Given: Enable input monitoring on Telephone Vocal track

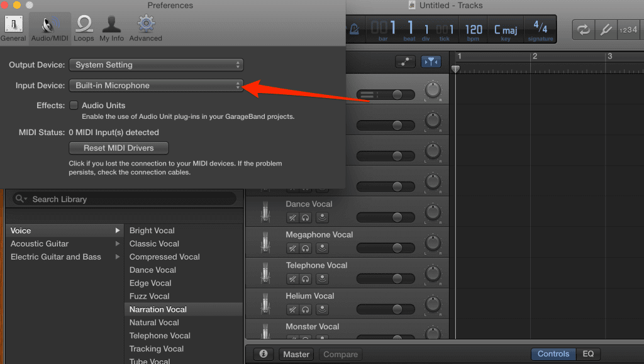Looking at the screenshot, I should tap(323, 279).
